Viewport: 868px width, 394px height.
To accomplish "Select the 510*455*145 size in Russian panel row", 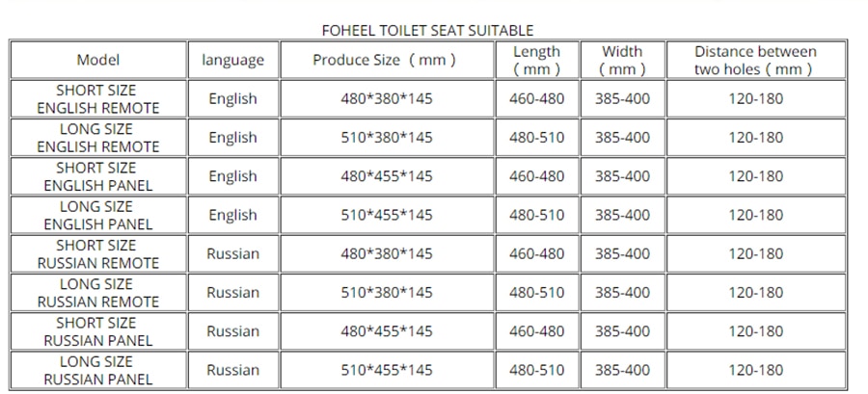I will [387, 370].
